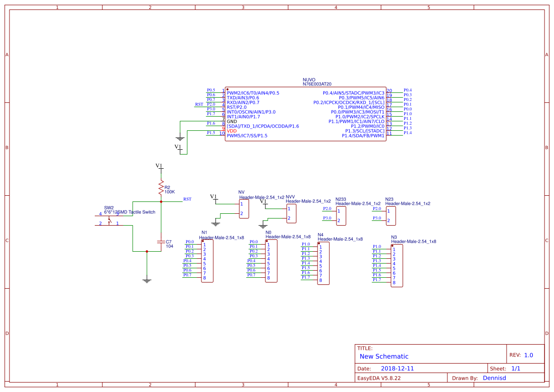Select pin name P1.0/PWM2/IC2/SPCLK
Screen dimensions: 554x392
click(360, 117)
